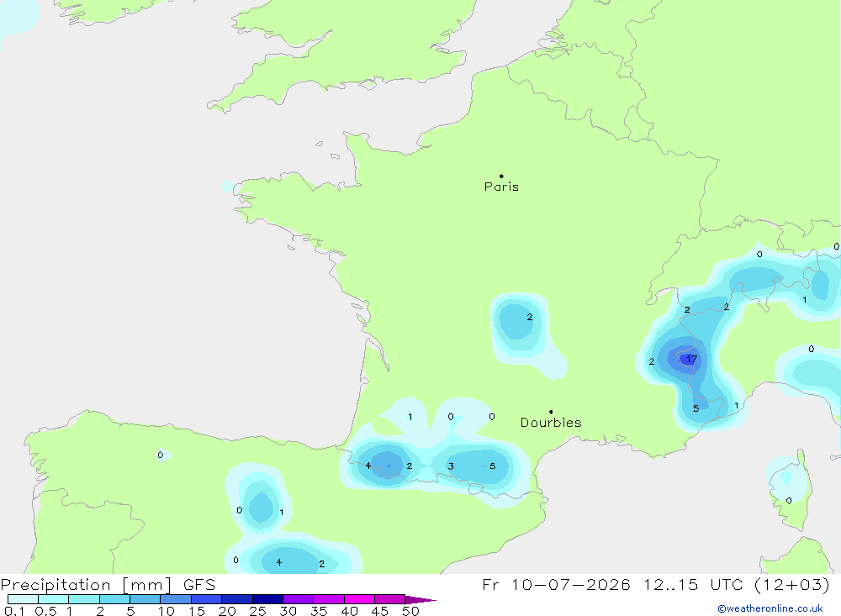Image resolution: width=841 pixels, height=616 pixels.
Task: Pick the 35–40 mm violet legend swatch
Action: point(329,599)
